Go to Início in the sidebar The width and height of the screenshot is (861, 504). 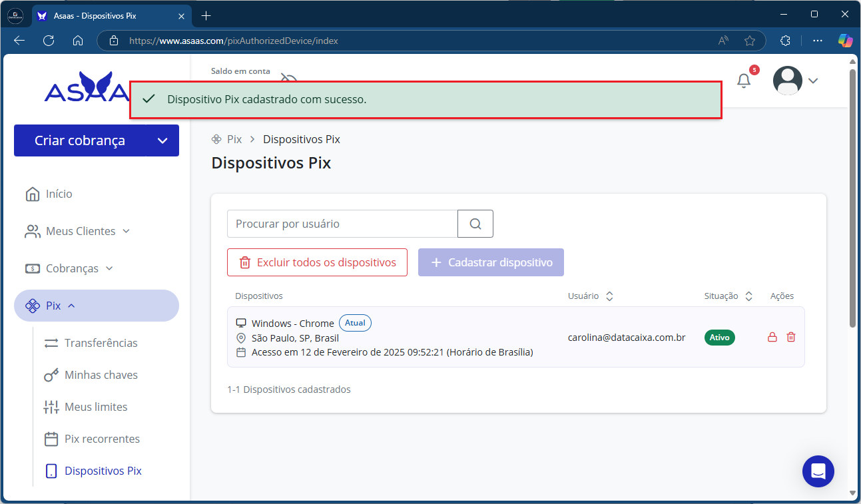(60, 194)
